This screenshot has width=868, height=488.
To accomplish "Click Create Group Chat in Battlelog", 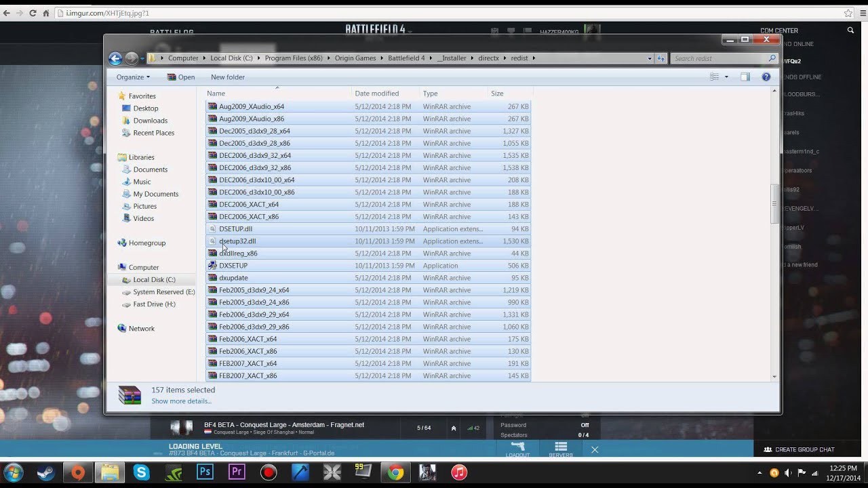I will pos(800,449).
